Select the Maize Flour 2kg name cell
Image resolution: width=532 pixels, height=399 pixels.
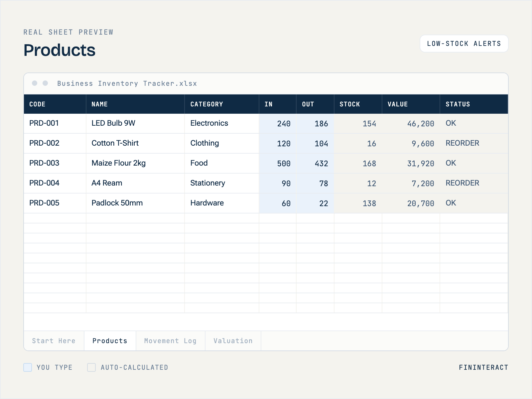point(135,163)
